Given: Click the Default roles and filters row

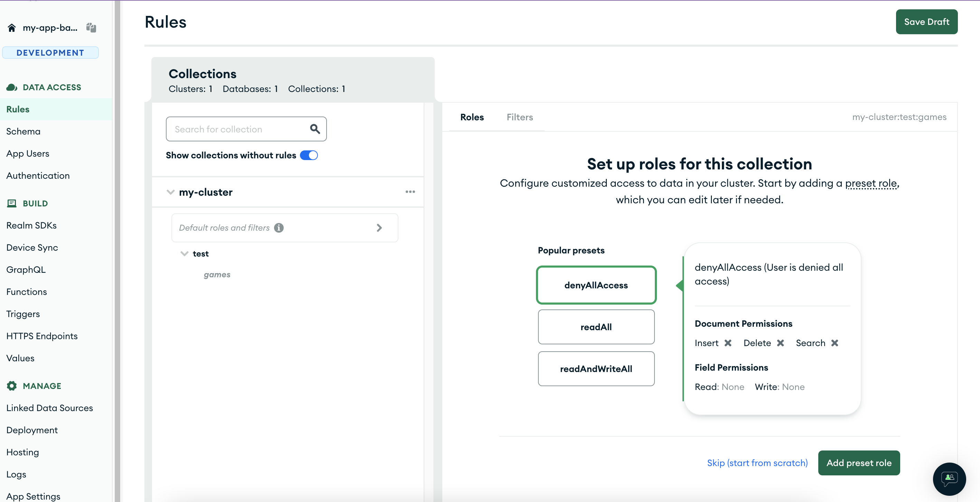Looking at the screenshot, I should (x=284, y=227).
